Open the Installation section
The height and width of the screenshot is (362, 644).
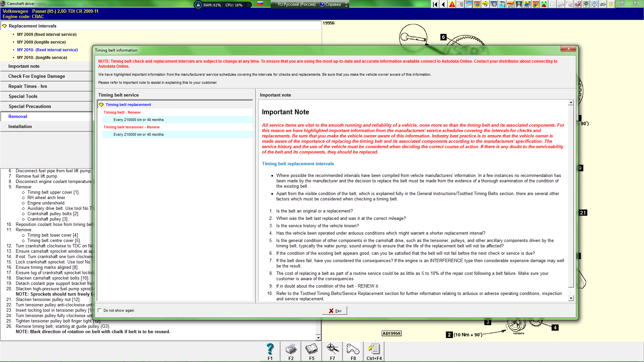pyautogui.click(x=47, y=126)
